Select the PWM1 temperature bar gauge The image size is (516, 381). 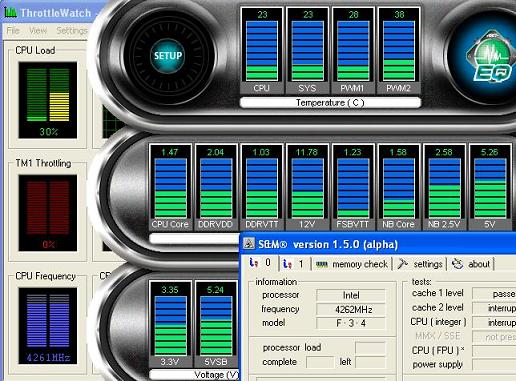(353, 51)
